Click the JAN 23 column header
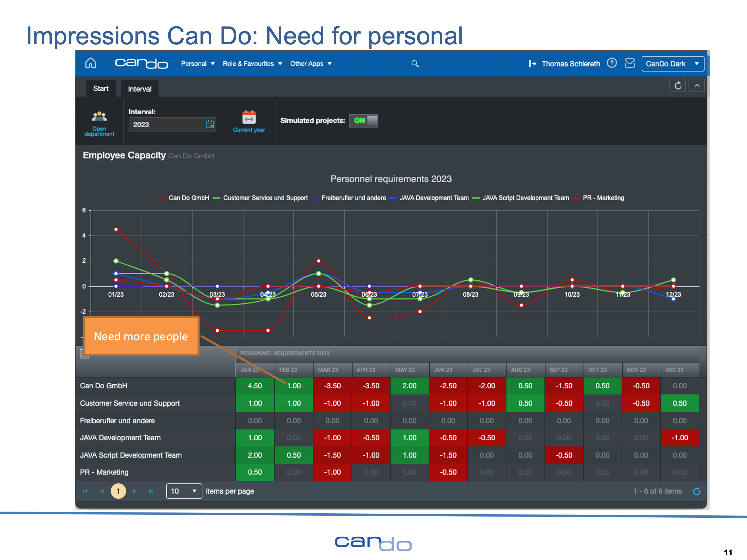Screen dimensions: 747x560 click(255, 370)
